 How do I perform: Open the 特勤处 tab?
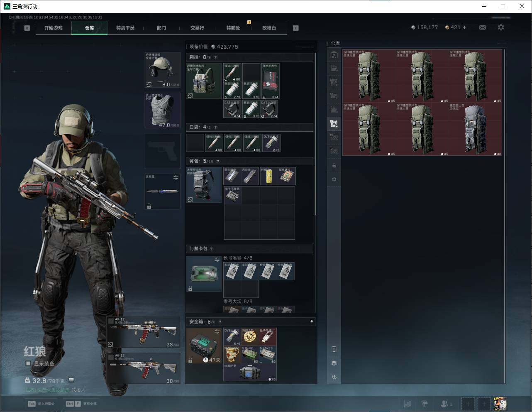[233, 28]
